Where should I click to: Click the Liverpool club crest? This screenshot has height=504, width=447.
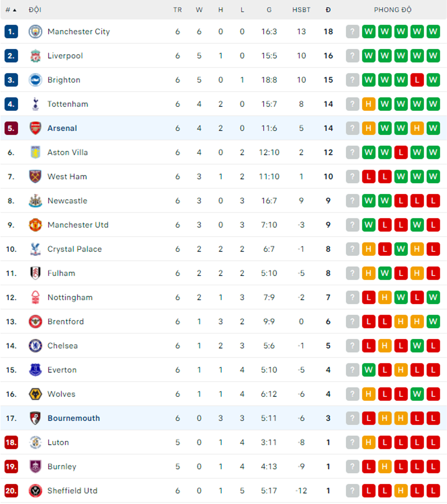(35, 56)
